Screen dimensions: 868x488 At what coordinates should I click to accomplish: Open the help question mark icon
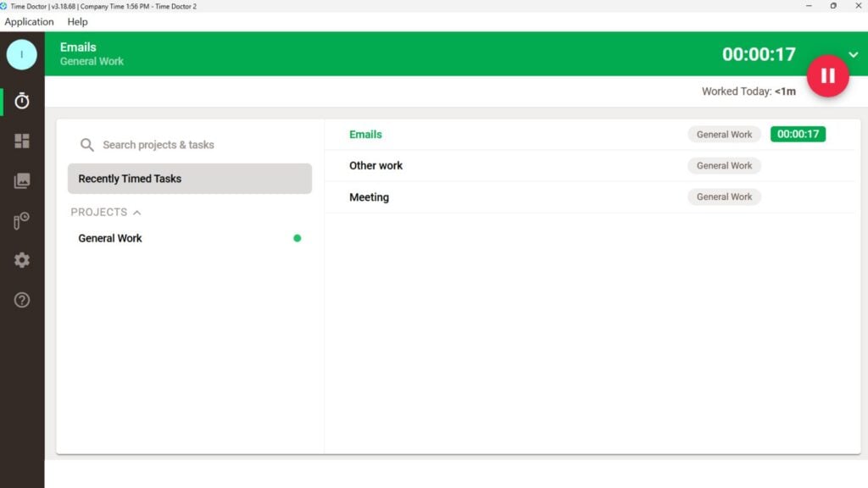coord(21,300)
